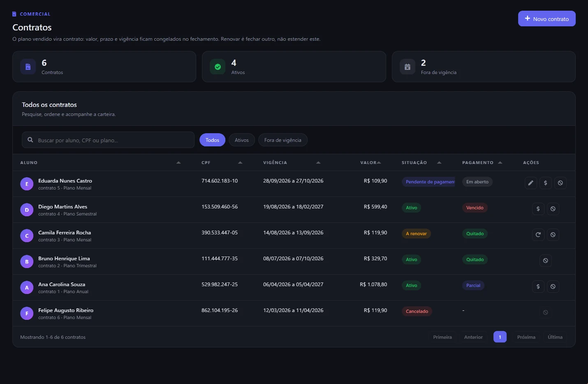Click the Parcial payment badge in Ana's row
The height and width of the screenshot is (384, 588).
click(x=473, y=285)
